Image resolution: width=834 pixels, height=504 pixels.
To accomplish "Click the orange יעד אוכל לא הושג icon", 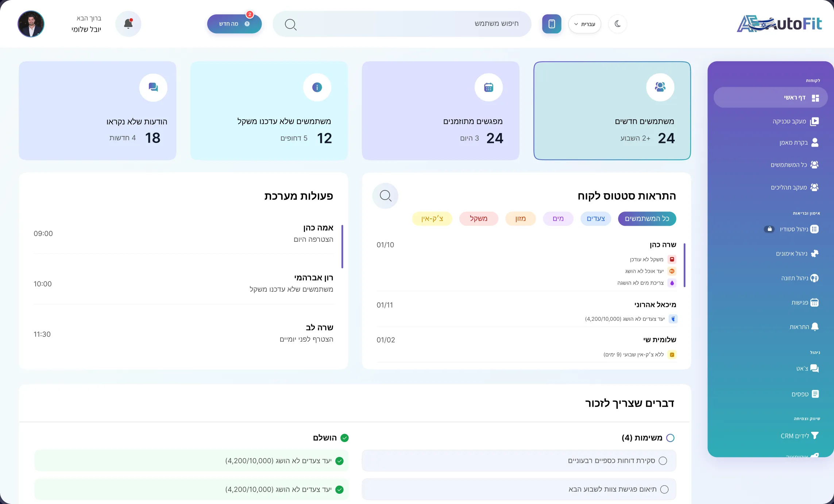I will point(672,271).
